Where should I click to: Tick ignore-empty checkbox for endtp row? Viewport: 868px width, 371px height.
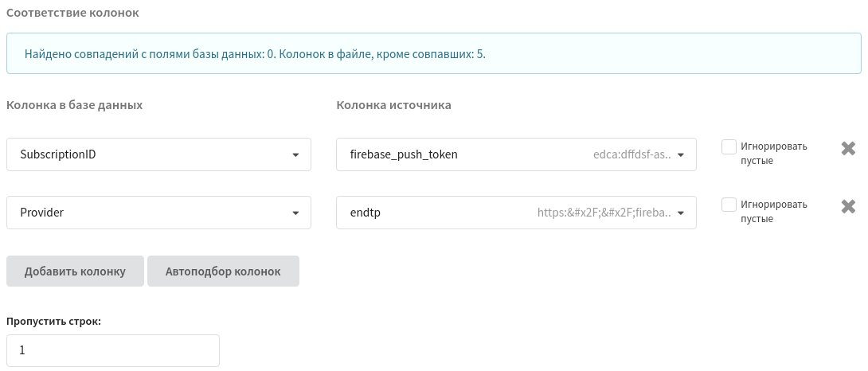coord(729,205)
